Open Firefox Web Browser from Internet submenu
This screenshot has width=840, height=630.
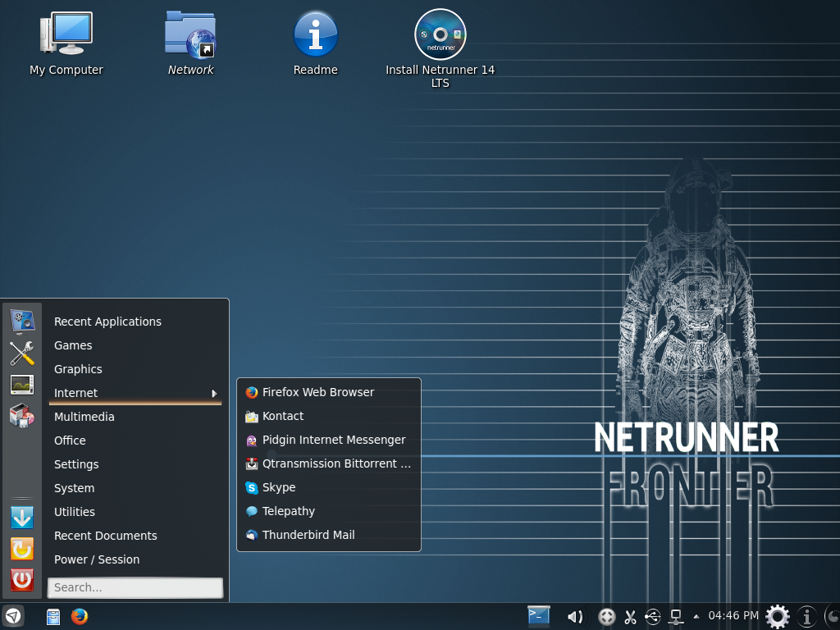click(x=317, y=392)
